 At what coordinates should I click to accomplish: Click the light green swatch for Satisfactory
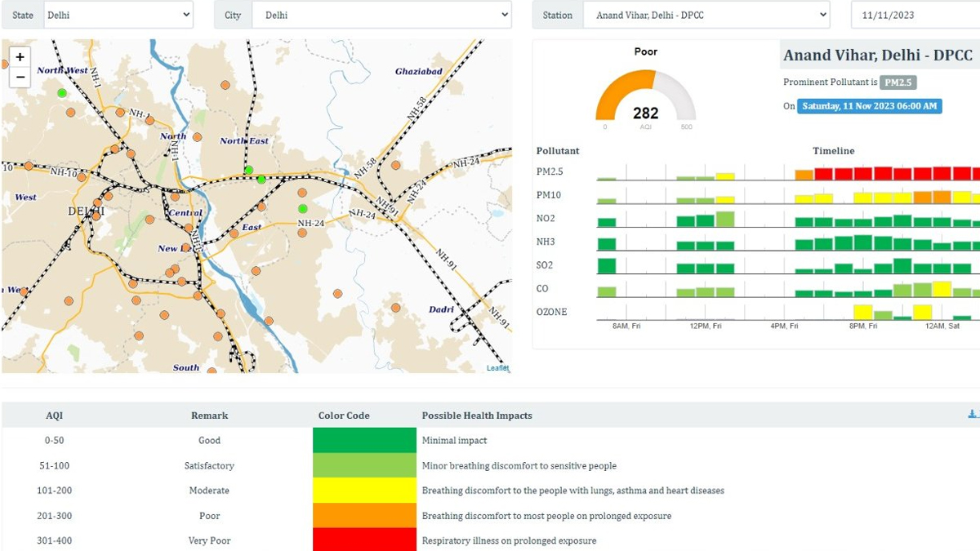tap(364, 465)
